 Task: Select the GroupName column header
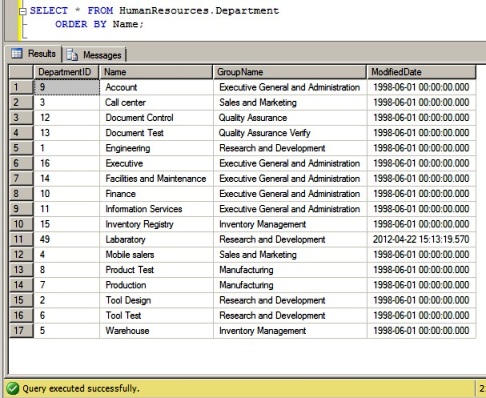[x=290, y=72]
